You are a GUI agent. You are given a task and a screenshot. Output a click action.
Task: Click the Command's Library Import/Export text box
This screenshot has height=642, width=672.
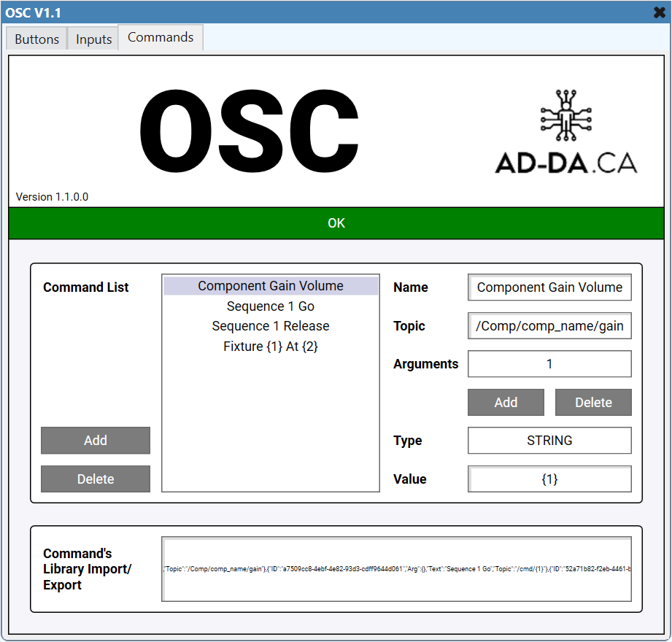coord(396,569)
